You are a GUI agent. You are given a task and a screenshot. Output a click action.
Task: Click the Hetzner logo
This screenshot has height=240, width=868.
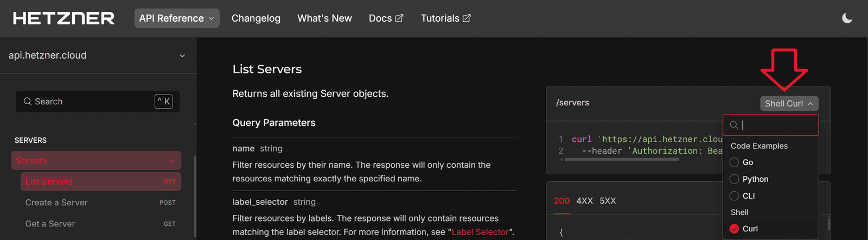pyautogui.click(x=64, y=18)
